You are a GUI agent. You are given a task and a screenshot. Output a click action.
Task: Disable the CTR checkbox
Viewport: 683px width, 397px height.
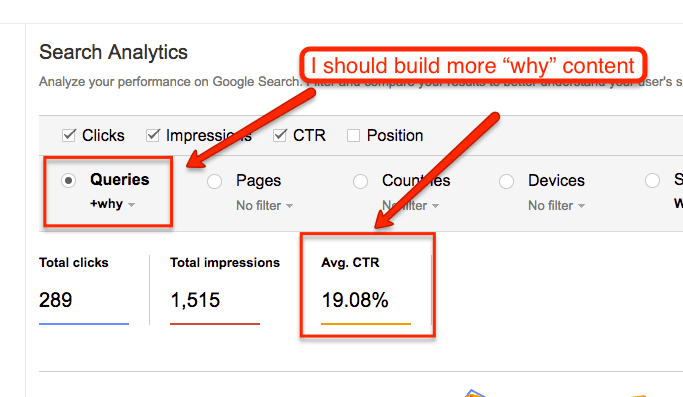coord(280,136)
